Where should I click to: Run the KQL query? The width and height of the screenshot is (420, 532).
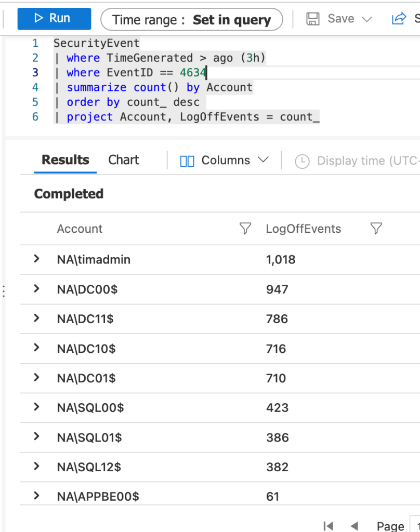pyautogui.click(x=54, y=19)
